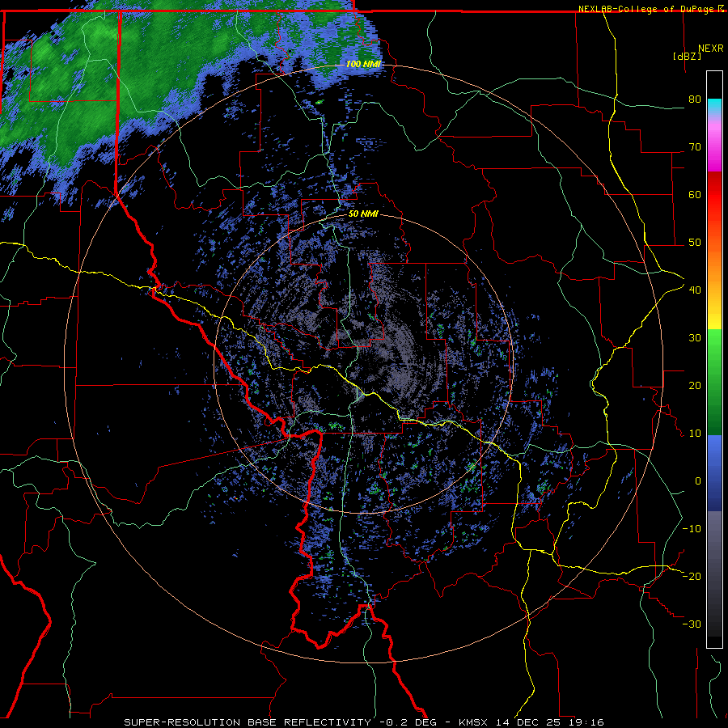Click the 30 value on the dBZ scale
Image resolution: width=728 pixels, height=728 pixels.
(x=695, y=338)
